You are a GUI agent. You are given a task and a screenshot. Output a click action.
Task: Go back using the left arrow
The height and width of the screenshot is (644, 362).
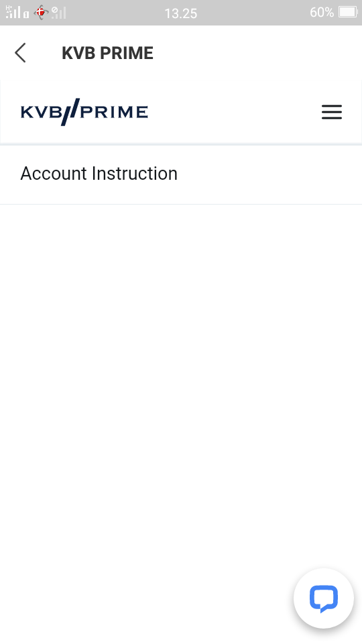pyautogui.click(x=20, y=52)
